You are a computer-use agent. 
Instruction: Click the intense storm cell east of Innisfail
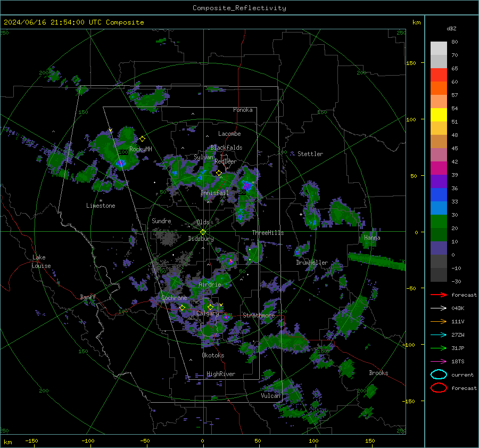point(246,185)
